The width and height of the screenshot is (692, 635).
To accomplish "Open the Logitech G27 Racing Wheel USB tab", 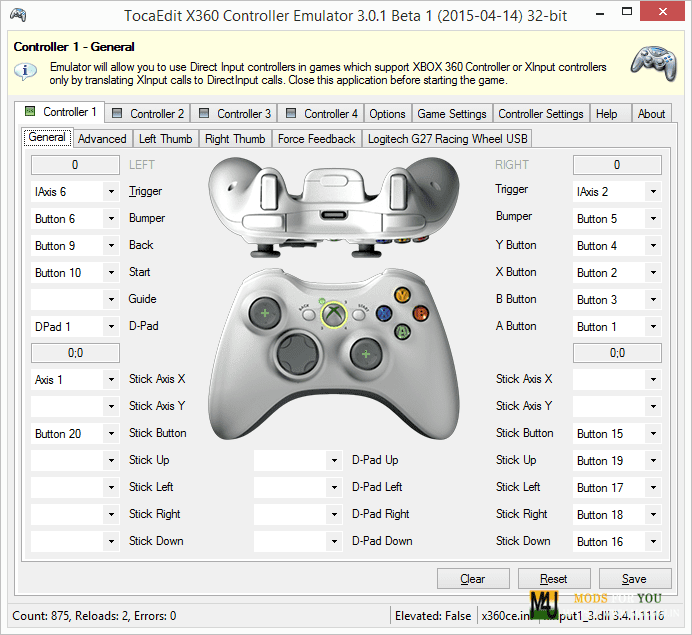I will [x=448, y=139].
